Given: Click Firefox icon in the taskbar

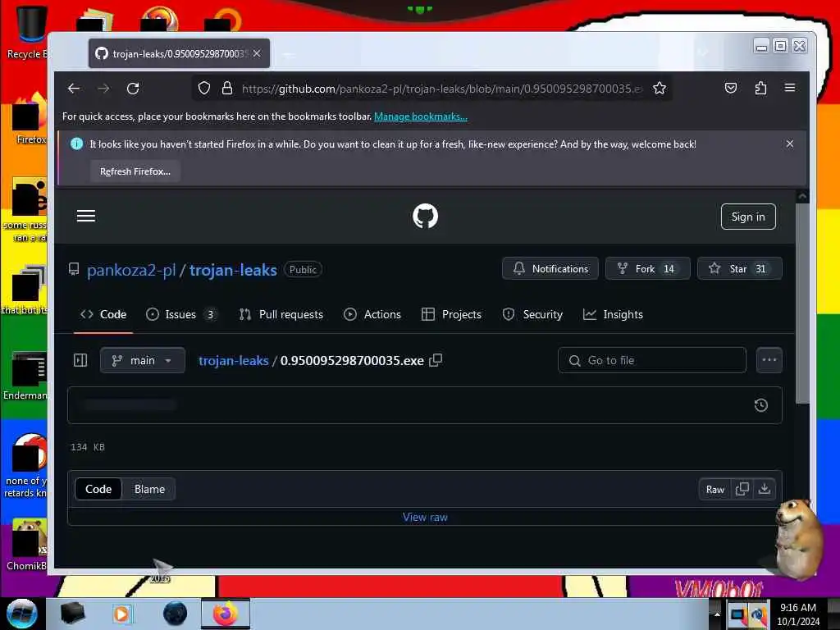Looking at the screenshot, I should coord(225,614).
